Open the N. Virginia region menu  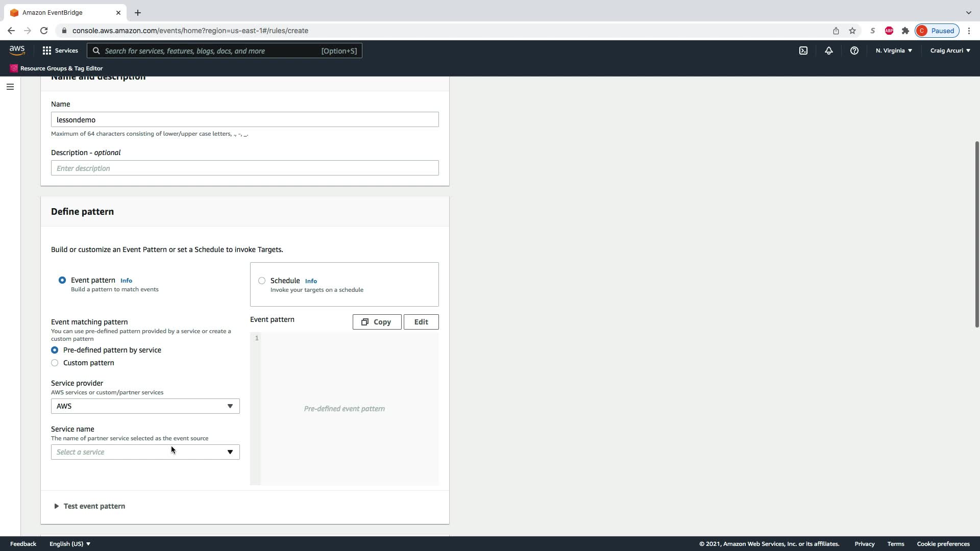(x=893, y=51)
